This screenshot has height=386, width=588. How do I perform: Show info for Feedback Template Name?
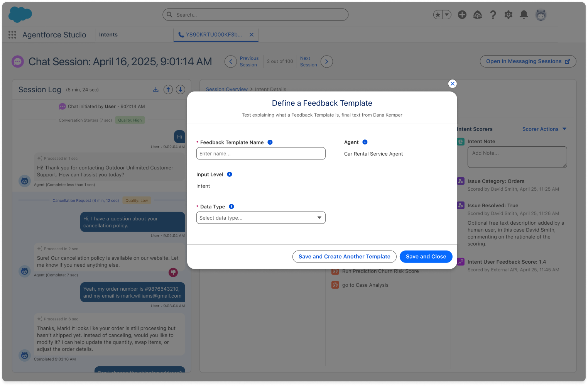(270, 142)
